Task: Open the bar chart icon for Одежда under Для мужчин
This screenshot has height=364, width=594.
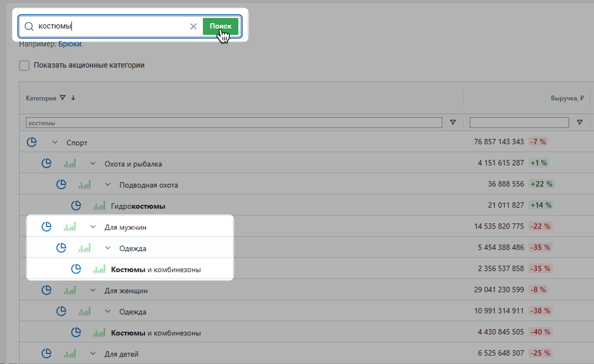Action: (85, 248)
